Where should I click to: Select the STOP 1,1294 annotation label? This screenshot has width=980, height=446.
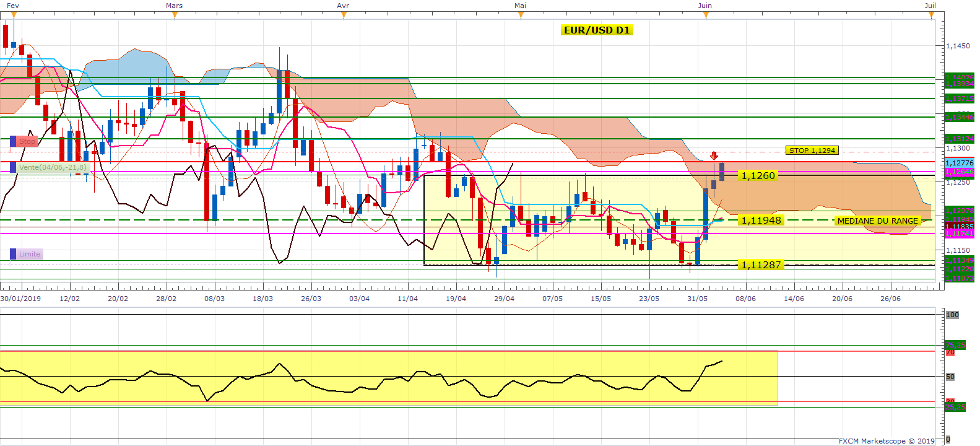click(812, 151)
